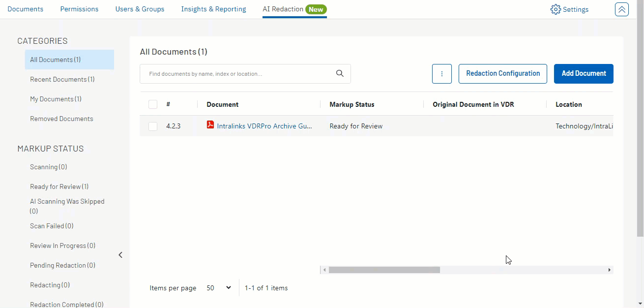
Task: Sort by the # column header
Action: click(168, 104)
